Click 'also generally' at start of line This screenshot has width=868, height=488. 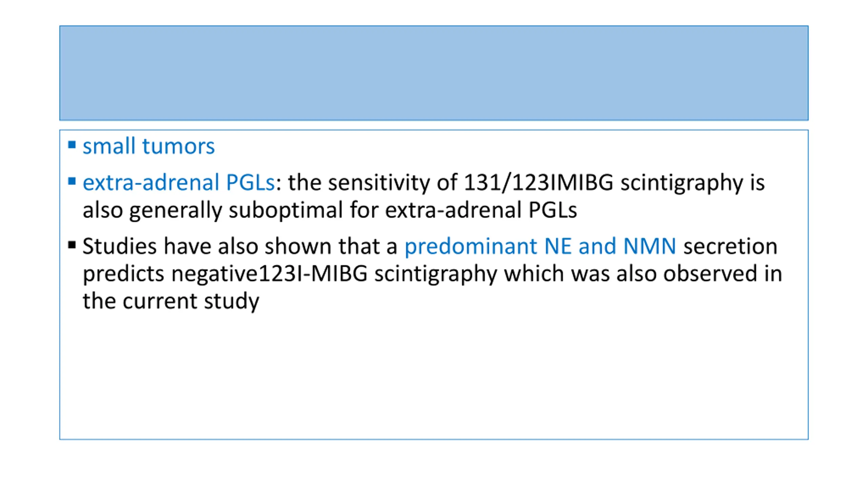coord(152,210)
